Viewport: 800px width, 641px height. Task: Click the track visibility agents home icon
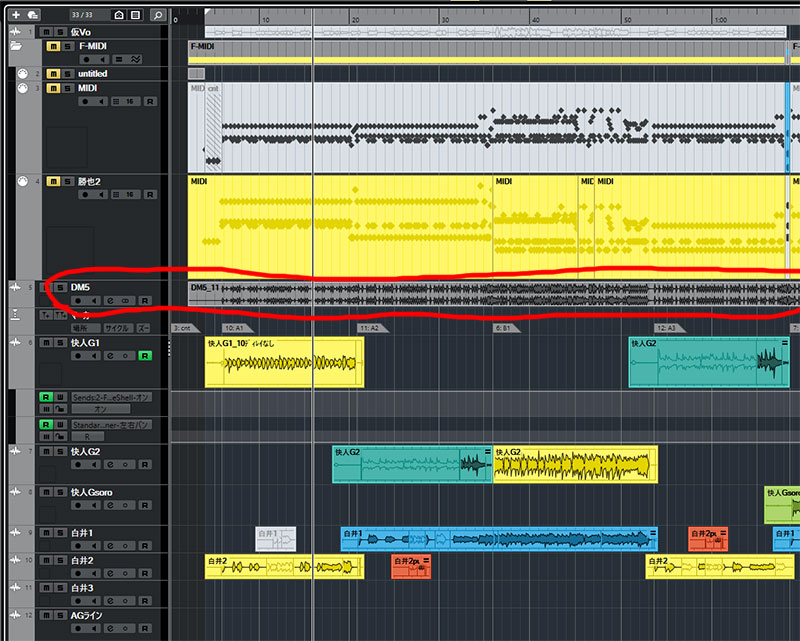click(x=119, y=15)
